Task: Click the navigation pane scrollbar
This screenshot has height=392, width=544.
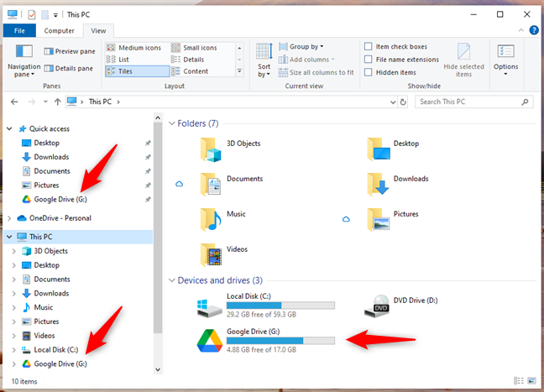Action: pyautogui.click(x=158, y=229)
